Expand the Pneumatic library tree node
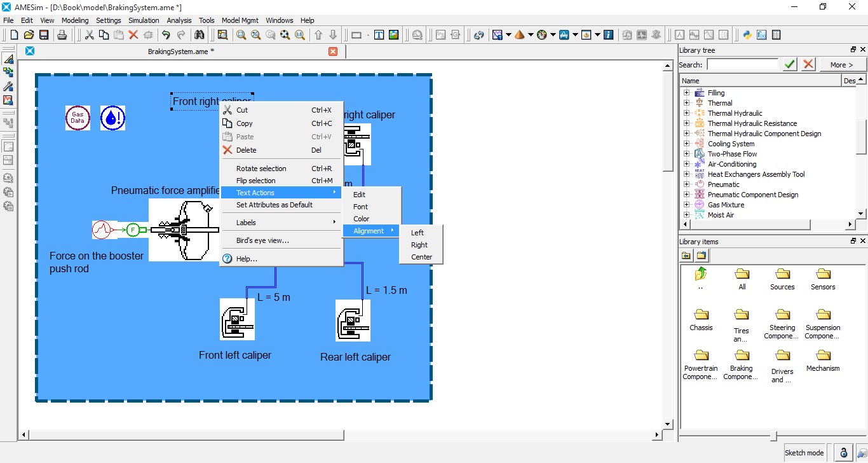Viewport: 868px width, 463px height. [686, 184]
